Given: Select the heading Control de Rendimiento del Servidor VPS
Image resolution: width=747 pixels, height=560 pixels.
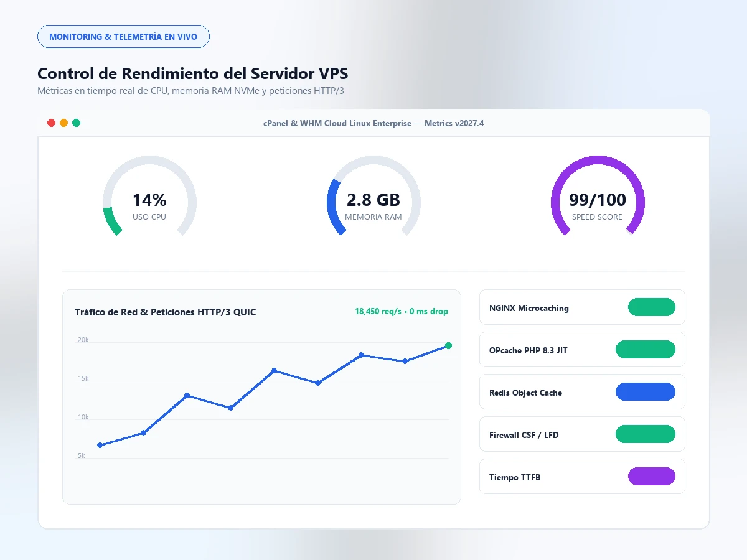Looking at the screenshot, I should (193, 73).
